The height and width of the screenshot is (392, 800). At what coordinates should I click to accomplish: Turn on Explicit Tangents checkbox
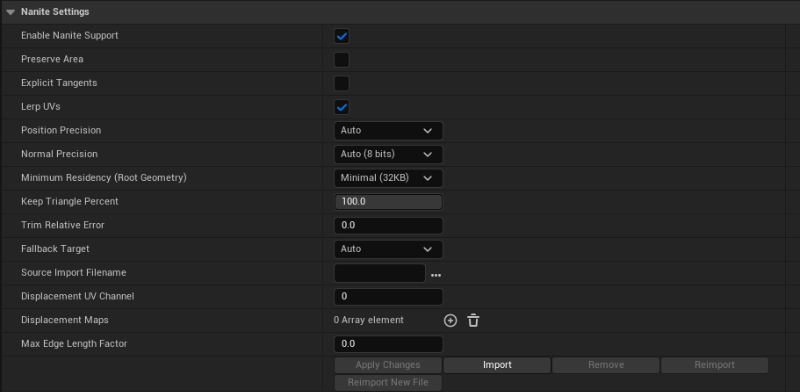pyautogui.click(x=341, y=83)
